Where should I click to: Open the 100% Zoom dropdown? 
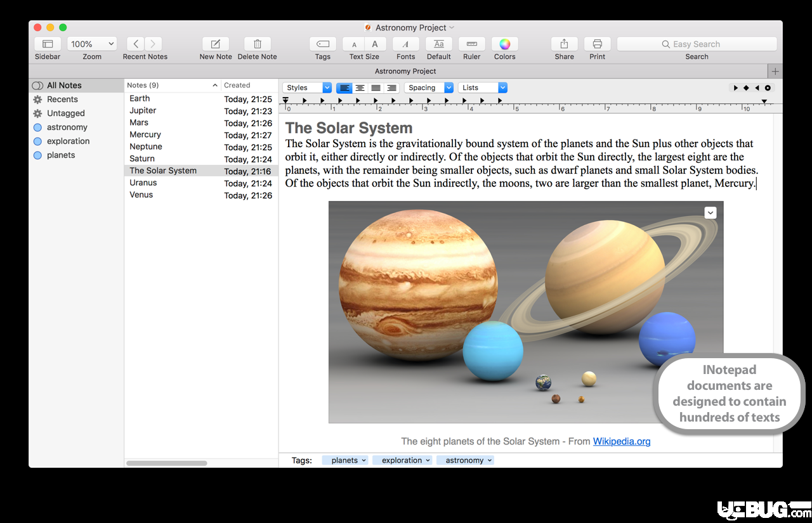(x=92, y=44)
